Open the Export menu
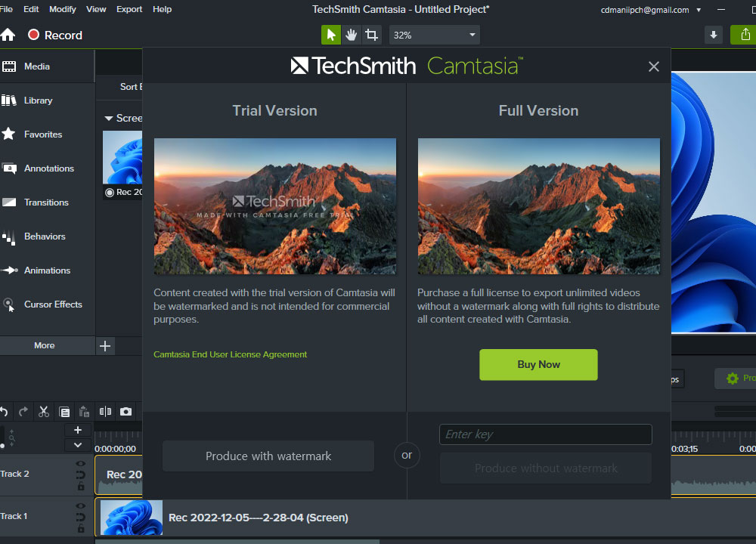The height and width of the screenshot is (544, 756). [x=129, y=9]
